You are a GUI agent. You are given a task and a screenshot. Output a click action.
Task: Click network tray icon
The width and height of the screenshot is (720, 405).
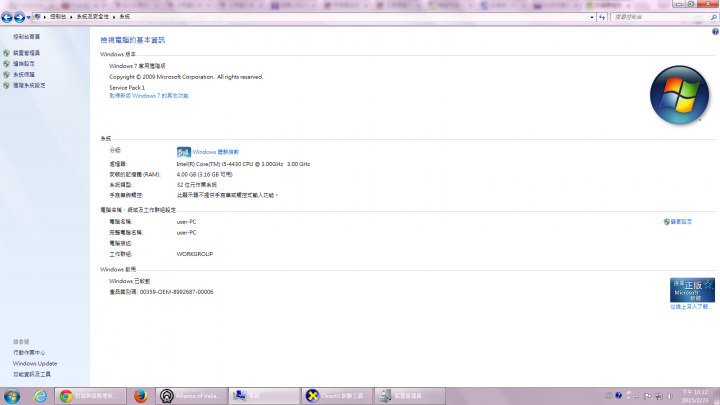pos(659,396)
